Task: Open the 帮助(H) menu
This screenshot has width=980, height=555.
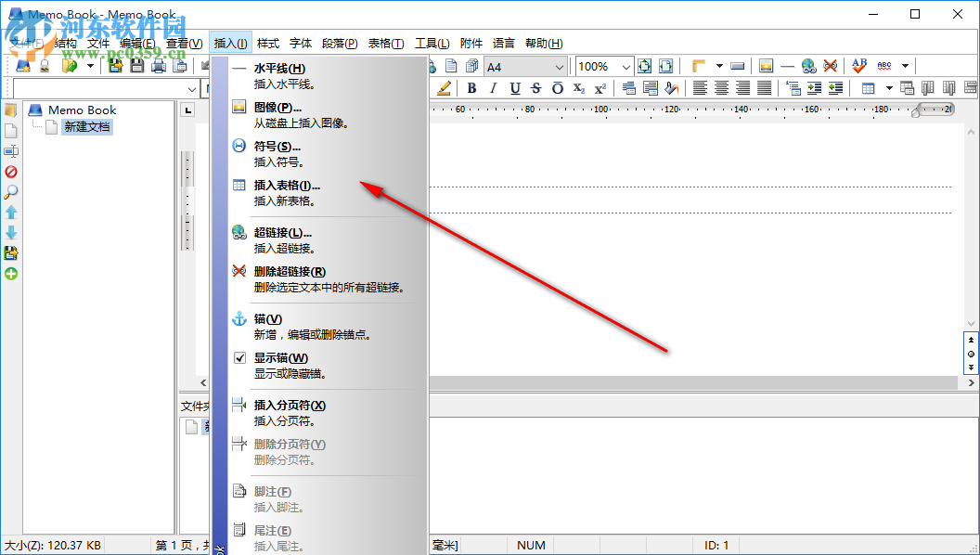Action: (x=544, y=43)
